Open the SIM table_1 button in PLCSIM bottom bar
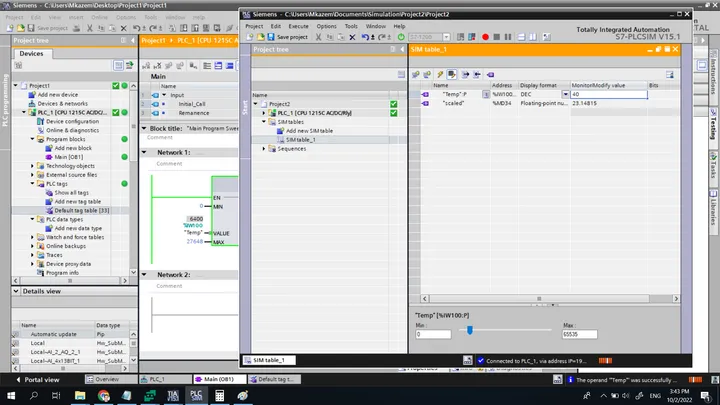Image resolution: width=720 pixels, height=405 pixels. point(269,360)
